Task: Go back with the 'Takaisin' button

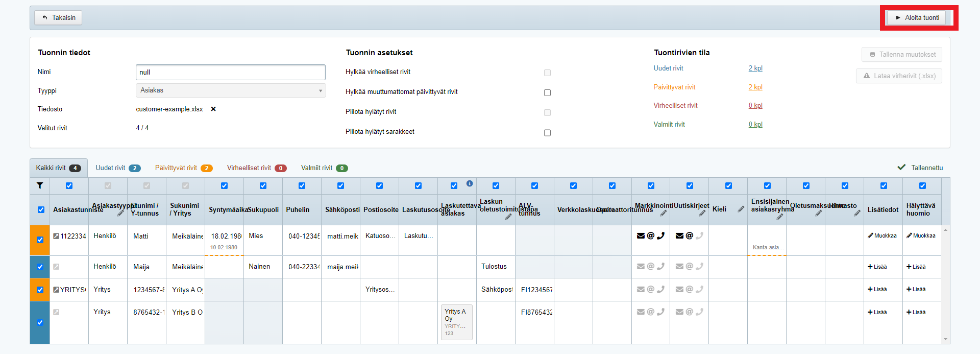Action: [x=58, y=17]
